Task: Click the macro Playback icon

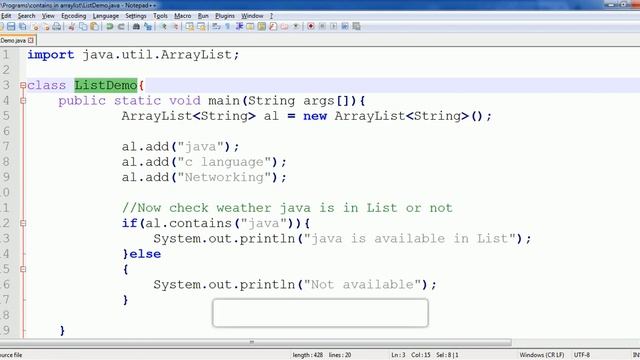Action: pyautogui.click(x=334, y=27)
